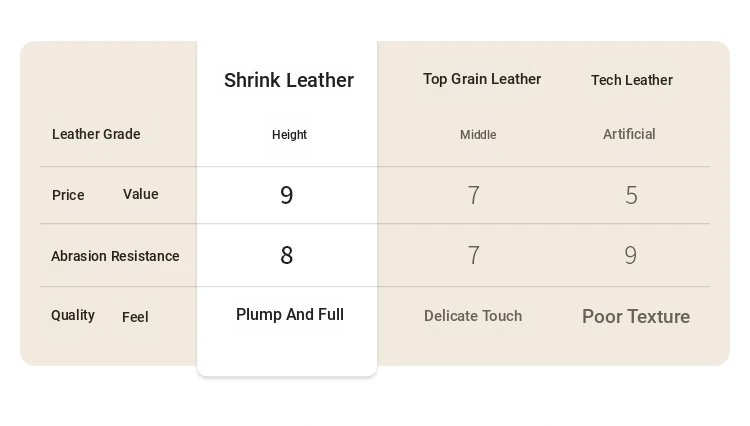The height and width of the screenshot is (426, 750).
Task: Select Top Grain Leather's price value score
Action: (x=474, y=196)
